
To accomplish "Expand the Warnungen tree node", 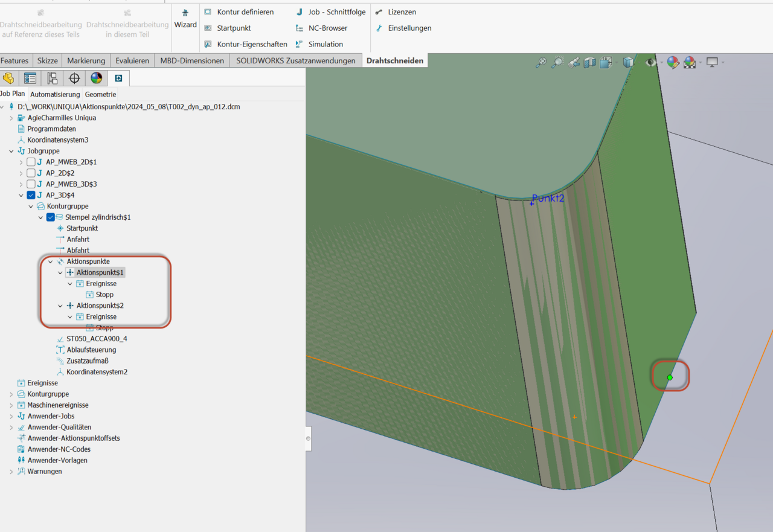I will 11,472.
